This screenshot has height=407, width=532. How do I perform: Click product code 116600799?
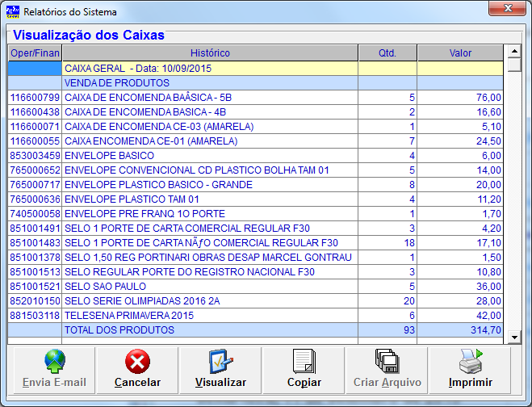point(35,98)
